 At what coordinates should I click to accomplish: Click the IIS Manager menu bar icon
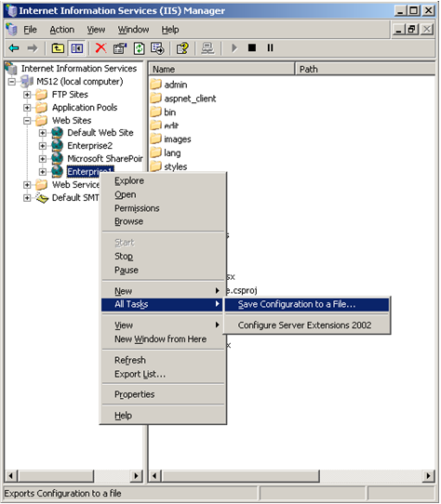coord(11,30)
